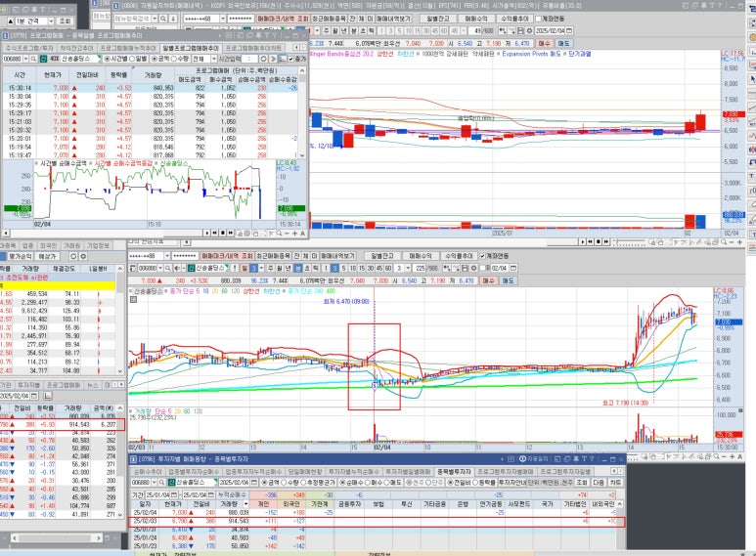Screen dimensions: 756x556
Task: Toggle 계좌연동 checkbox in top chart toolbar
Action: 539,19
